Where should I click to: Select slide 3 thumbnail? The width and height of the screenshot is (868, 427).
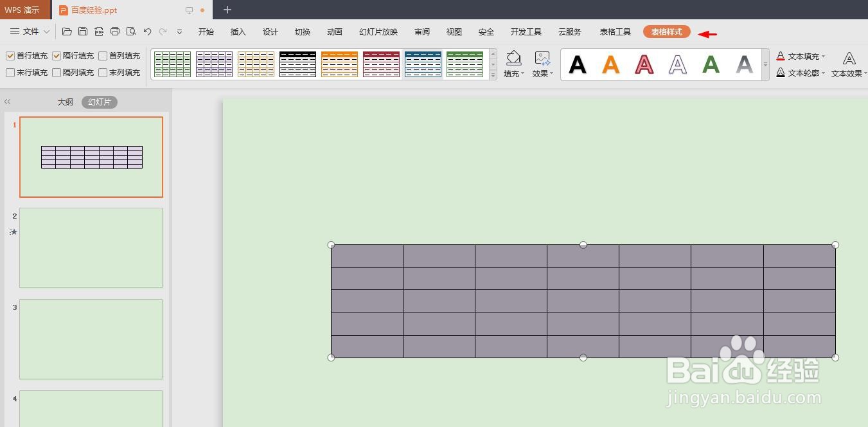[x=91, y=339]
